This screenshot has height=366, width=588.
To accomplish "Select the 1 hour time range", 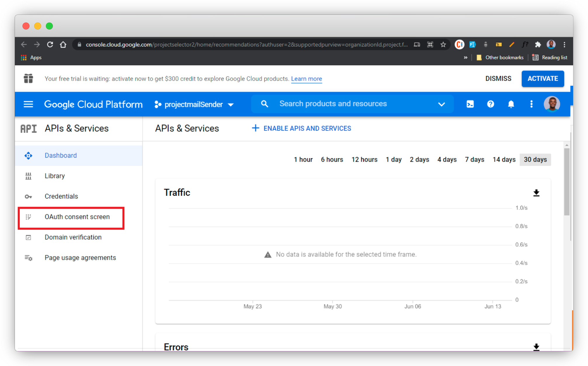I will (303, 159).
